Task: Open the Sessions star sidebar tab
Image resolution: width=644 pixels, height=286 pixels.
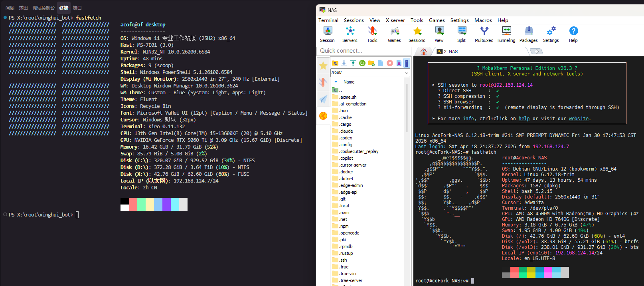Action: point(323,66)
